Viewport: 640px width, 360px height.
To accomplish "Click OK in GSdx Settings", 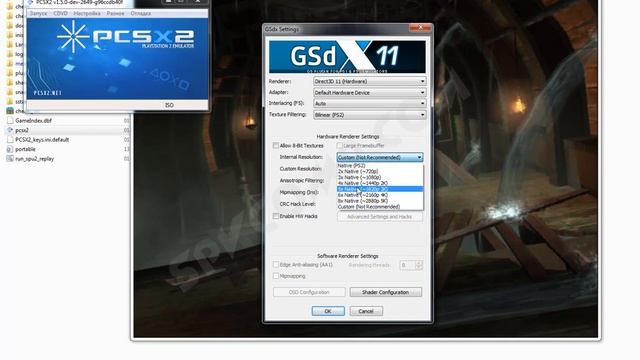I will tap(328, 311).
